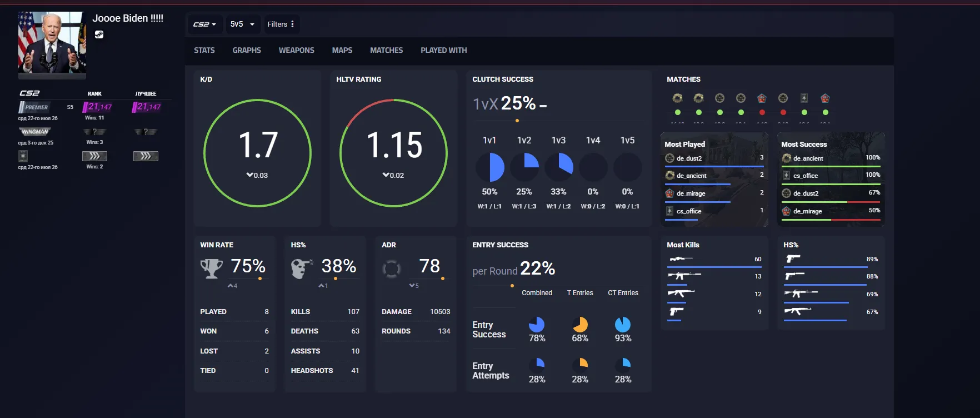Viewport: 980px width, 418px height.
Task: Click the 1v3 clutch pie chart
Action: pyautogui.click(x=558, y=167)
